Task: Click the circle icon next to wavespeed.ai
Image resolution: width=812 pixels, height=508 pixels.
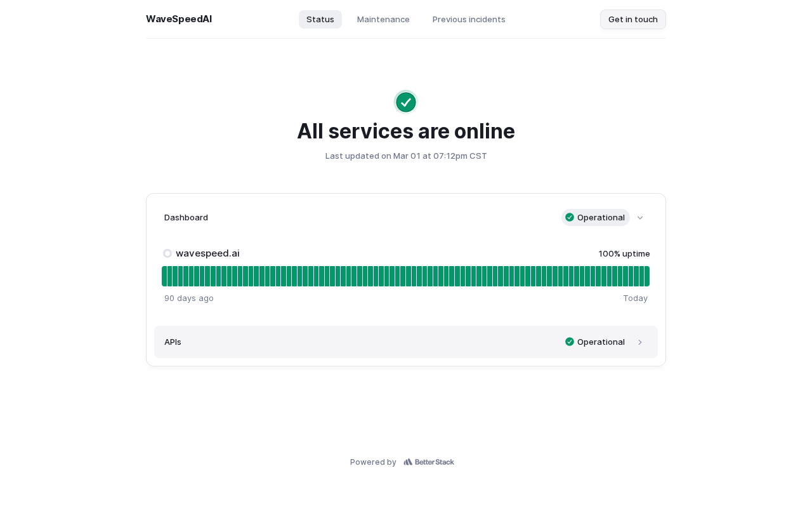Action: (167, 253)
